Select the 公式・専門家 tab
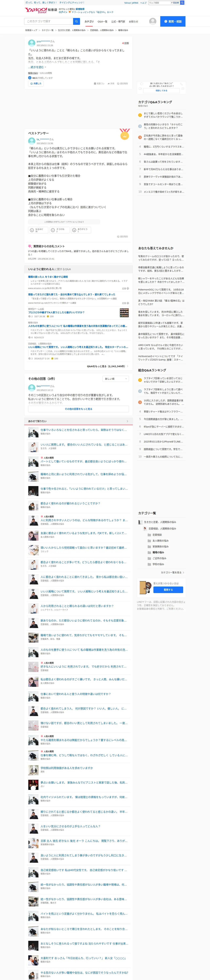Screen dimensions: 210x980 (118, 22)
